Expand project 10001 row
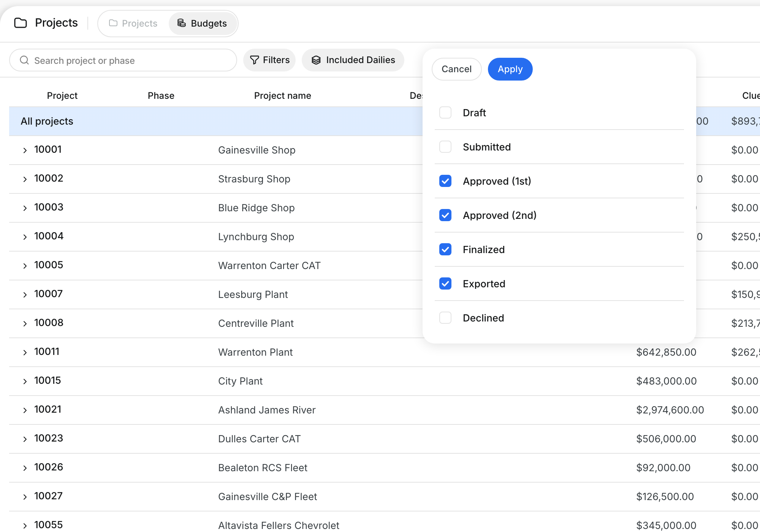The image size is (760, 532). coord(25,150)
